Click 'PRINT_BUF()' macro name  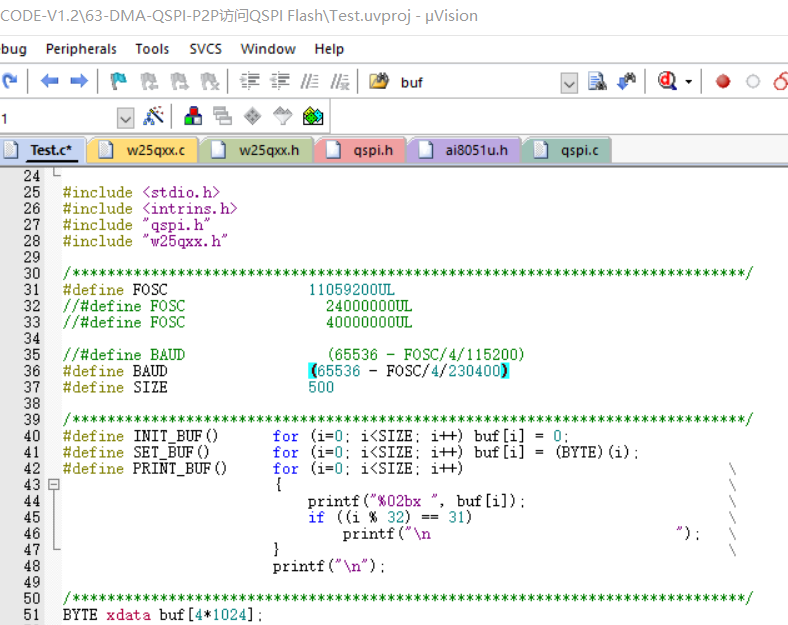(179, 469)
